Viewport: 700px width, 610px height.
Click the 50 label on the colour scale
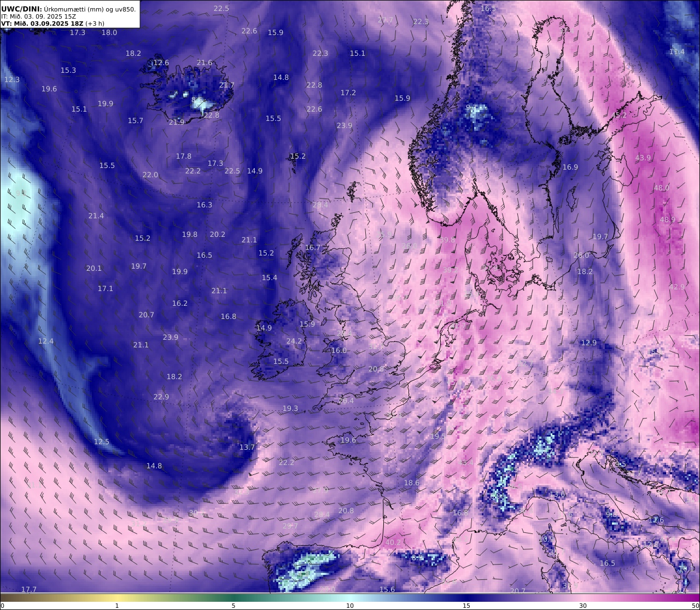click(x=696, y=606)
